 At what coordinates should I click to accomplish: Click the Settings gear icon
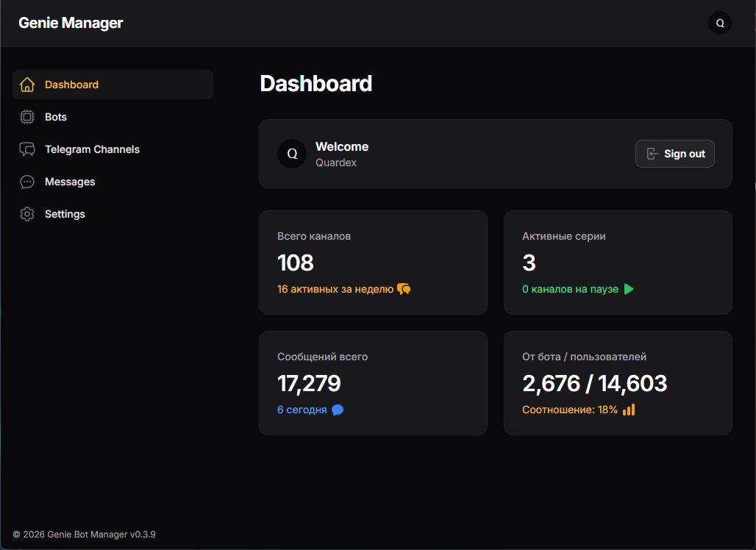coord(27,214)
